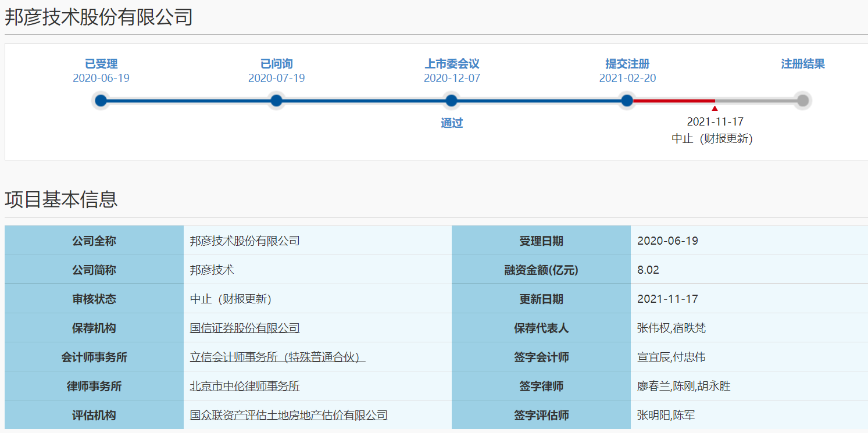This screenshot has height=433, width=868.
Task: Click the 评估机构 header cell
Action: [x=94, y=415]
